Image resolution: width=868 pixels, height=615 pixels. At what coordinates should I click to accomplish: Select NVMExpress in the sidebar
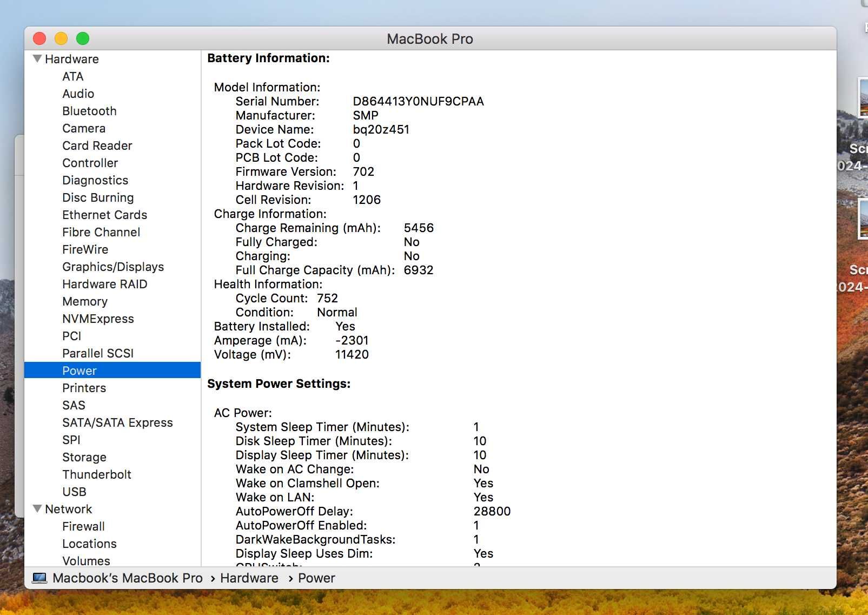[98, 319]
